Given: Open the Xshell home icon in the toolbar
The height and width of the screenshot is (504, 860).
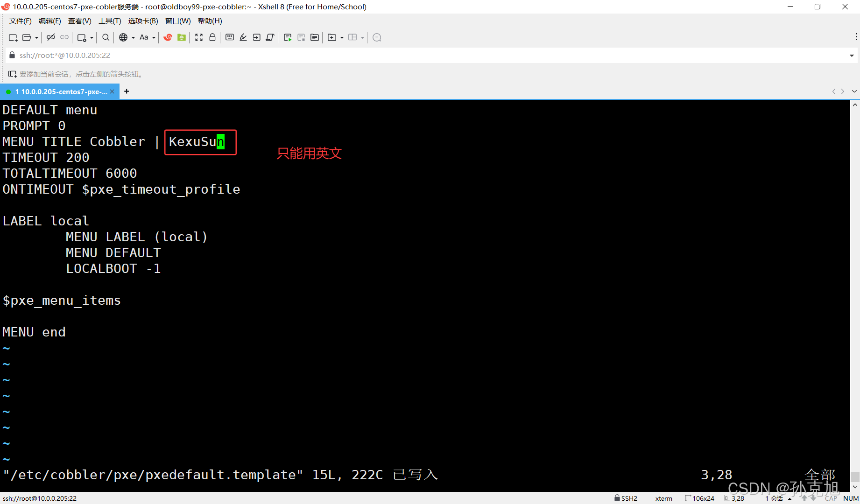Looking at the screenshot, I should (x=168, y=37).
